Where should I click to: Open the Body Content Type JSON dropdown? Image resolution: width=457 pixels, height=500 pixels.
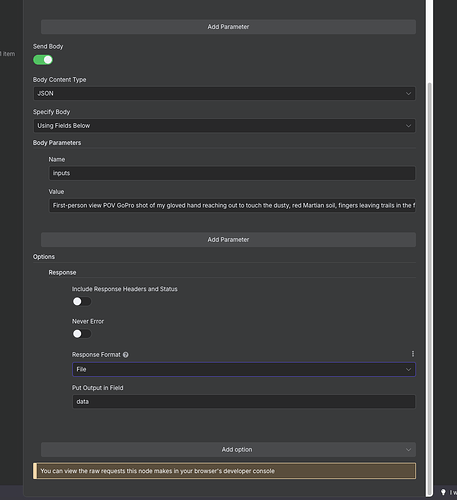[224, 93]
